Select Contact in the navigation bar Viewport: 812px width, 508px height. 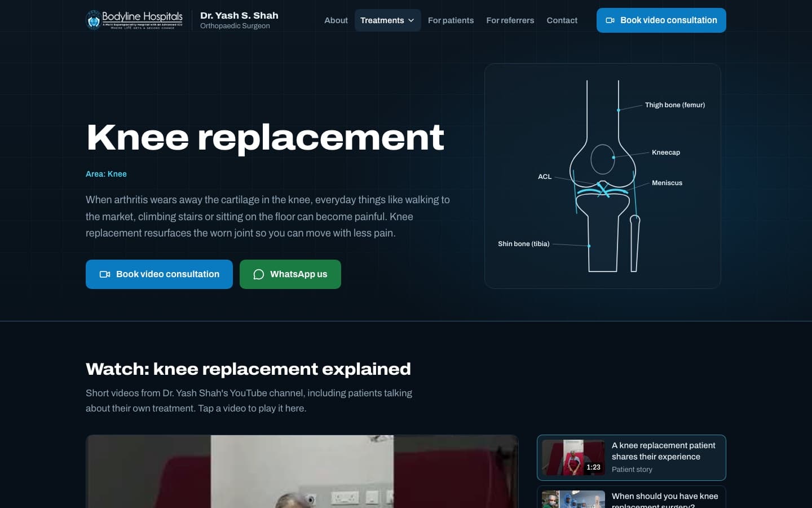(562, 20)
